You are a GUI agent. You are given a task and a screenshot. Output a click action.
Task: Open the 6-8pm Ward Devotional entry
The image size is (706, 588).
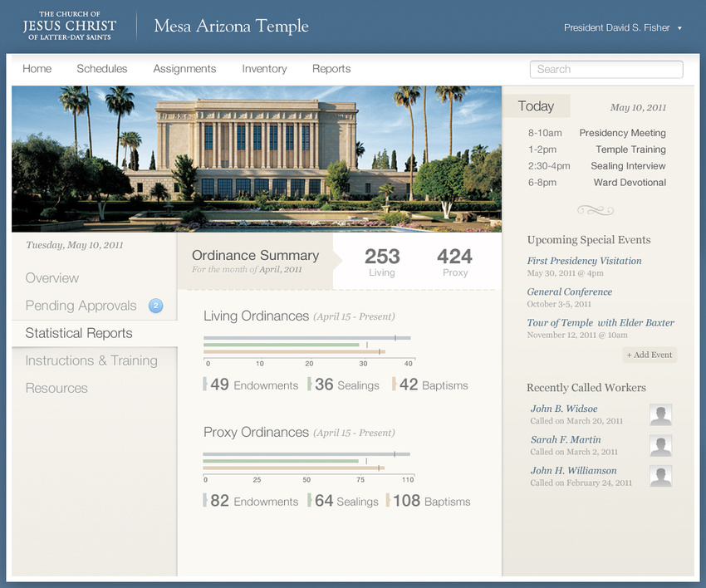tap(597, 183)
